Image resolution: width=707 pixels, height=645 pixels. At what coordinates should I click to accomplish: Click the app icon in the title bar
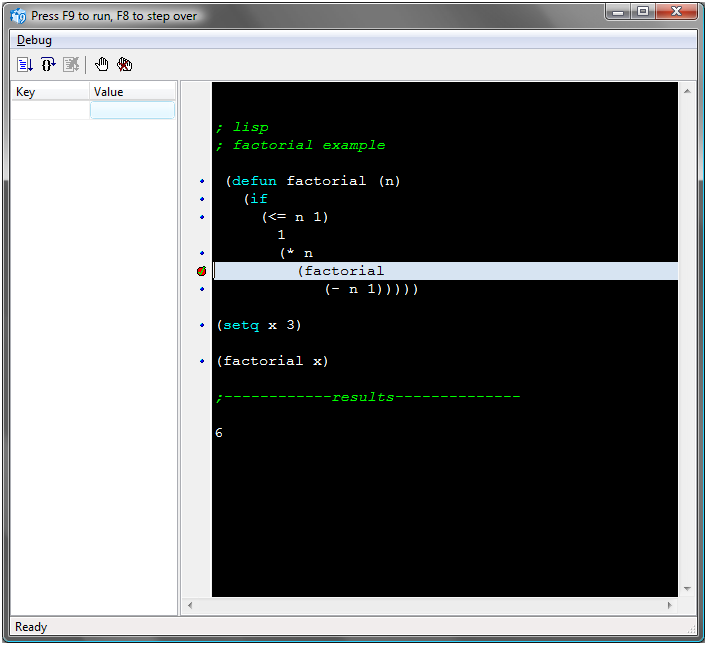pos(18,16)
